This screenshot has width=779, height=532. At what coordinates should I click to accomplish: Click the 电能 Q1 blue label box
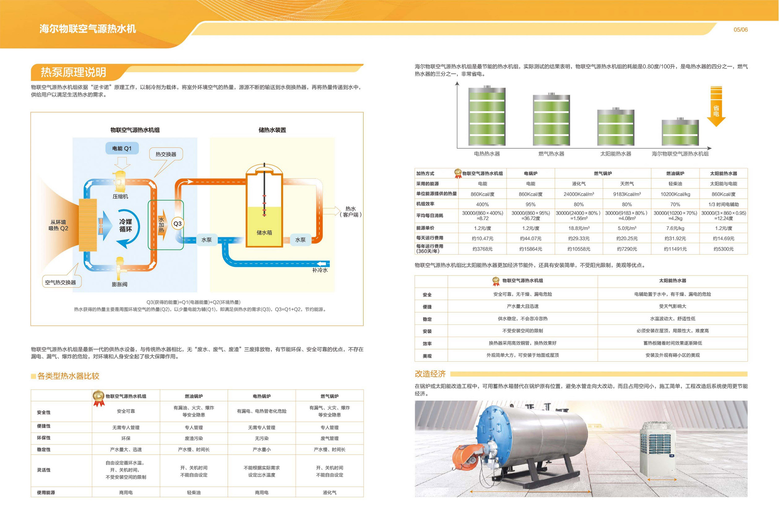122,148
